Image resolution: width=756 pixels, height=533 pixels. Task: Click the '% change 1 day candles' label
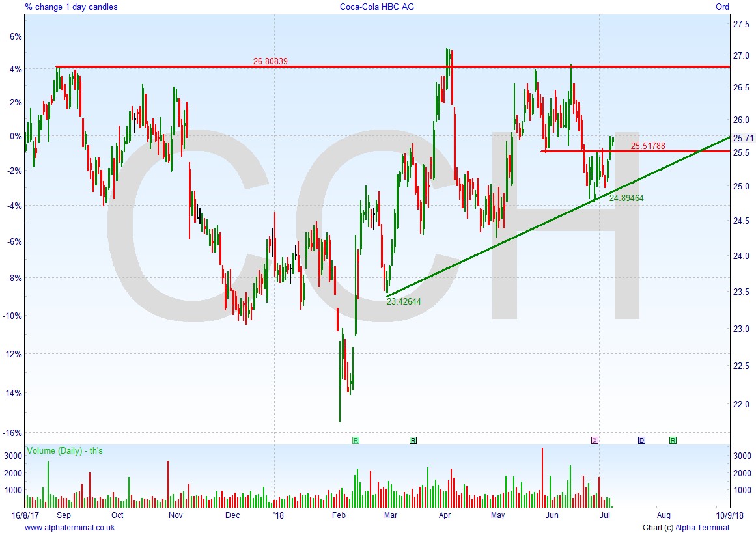click(x=72, y=7)
